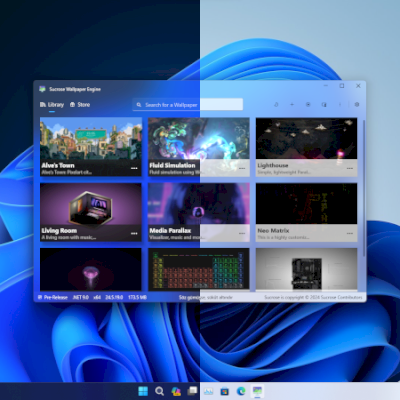Click the Neo Matrix title text
The width and height of the screenshot is (400, 400).
[273, 231]
